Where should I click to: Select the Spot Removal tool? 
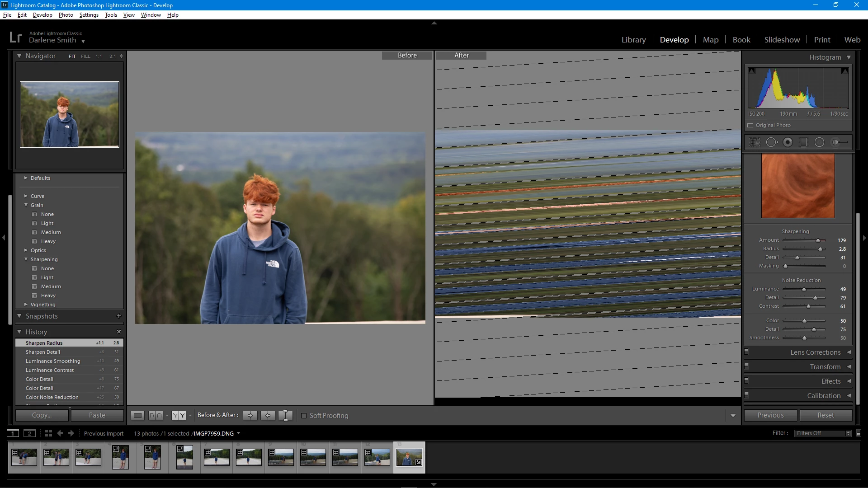click(772, 142)
